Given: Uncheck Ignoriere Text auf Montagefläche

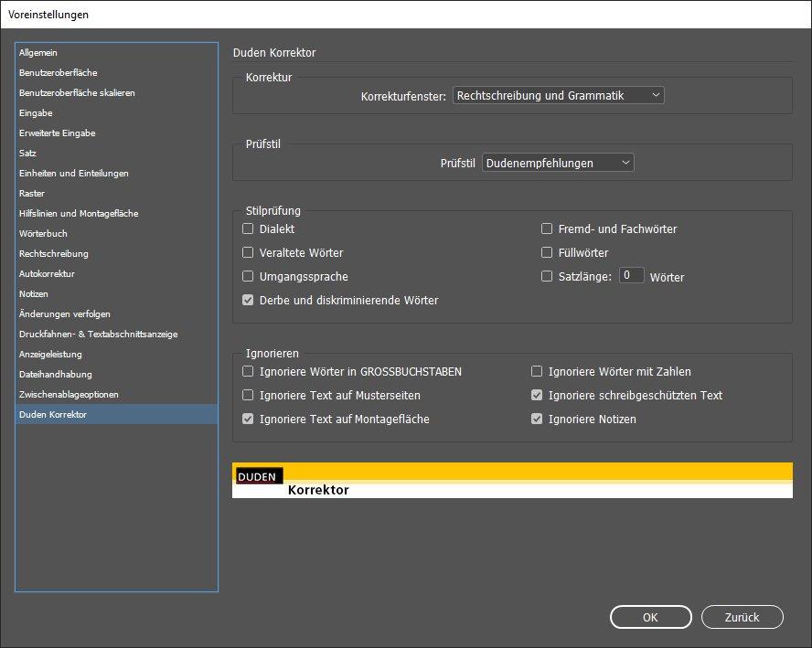Looking at the screenshot, I should [248, 420].
